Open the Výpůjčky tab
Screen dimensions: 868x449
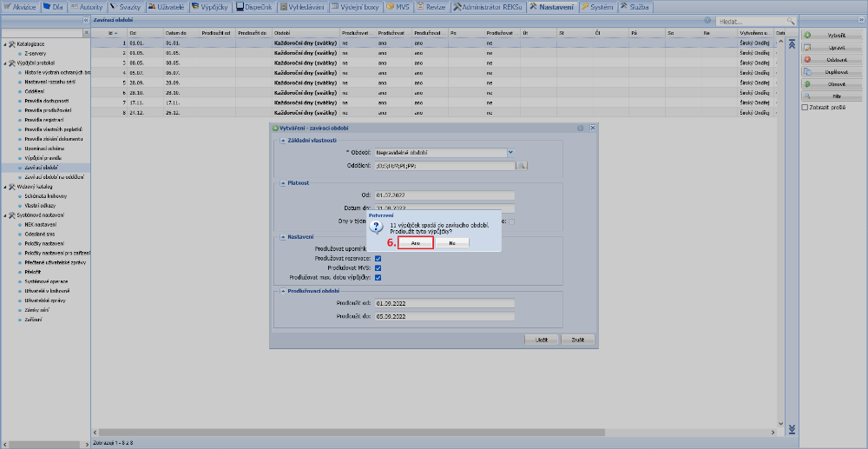tap(213, 6)
